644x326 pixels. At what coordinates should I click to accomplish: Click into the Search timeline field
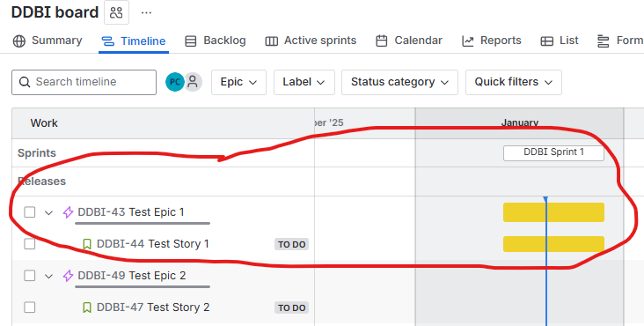pyautogui.click(x=84, y=82)
